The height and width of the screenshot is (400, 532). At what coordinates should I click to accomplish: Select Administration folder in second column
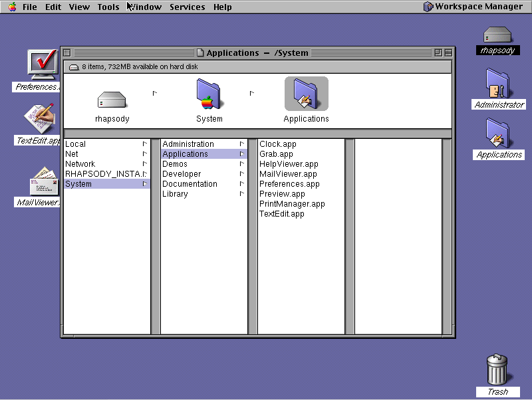tap(204, 144)
